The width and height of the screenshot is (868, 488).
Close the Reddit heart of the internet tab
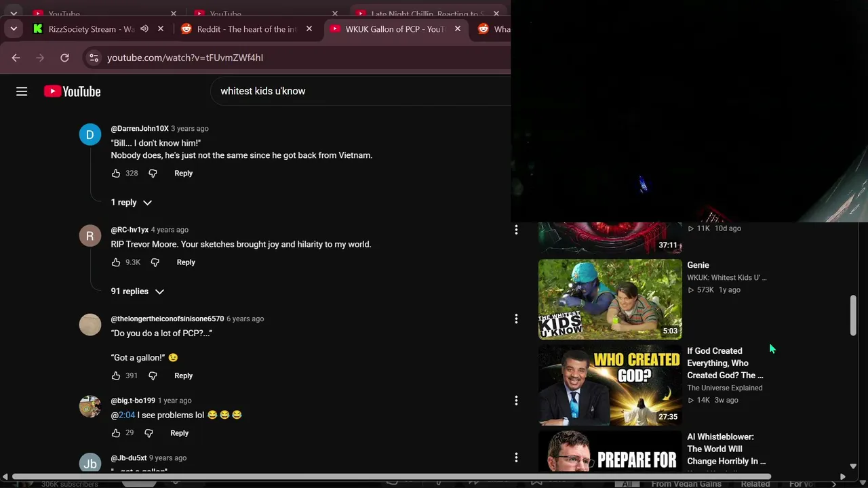pyautogui.click(x=309, y=29)
